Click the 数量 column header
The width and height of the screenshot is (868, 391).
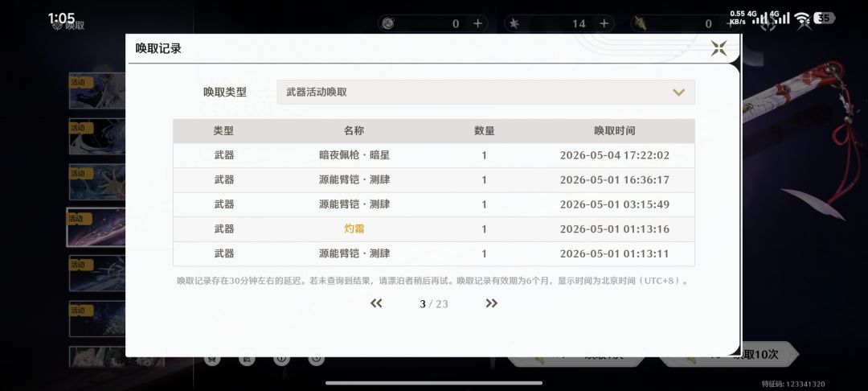(x=484, y=130)
